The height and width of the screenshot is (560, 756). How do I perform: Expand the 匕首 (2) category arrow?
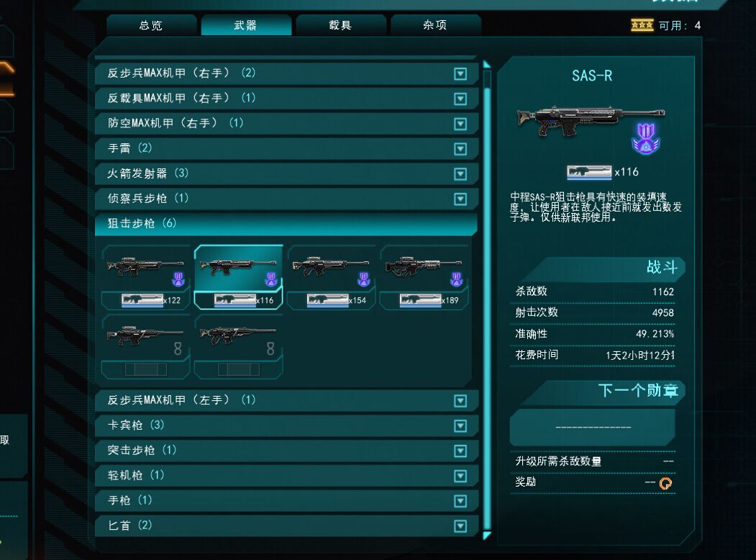(x=460, y=525)
